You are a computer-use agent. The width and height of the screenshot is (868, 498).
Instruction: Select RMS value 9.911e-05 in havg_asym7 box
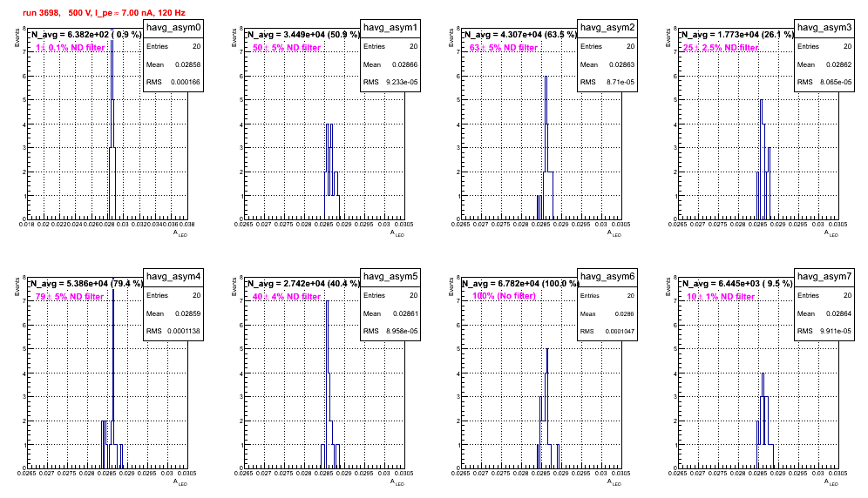tap(836, 332)
